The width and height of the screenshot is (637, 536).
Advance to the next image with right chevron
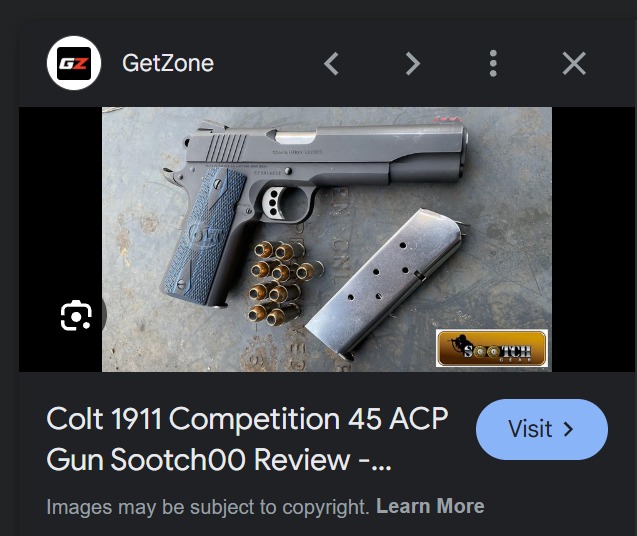pyautogui.click(x=412, y=63)
